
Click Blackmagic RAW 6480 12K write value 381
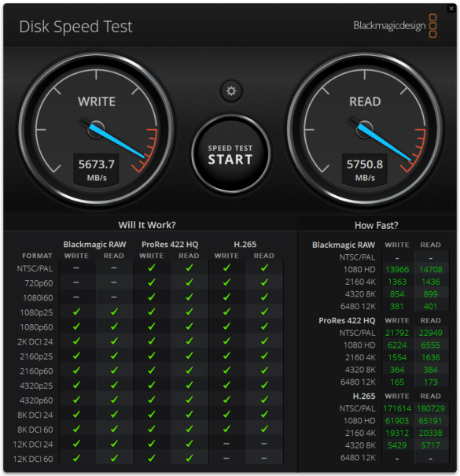397,306
